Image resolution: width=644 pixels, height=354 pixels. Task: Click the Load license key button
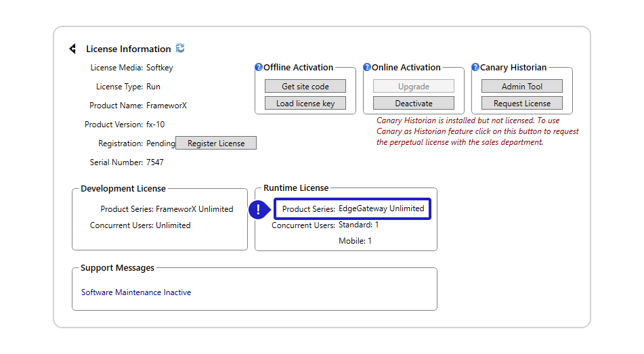[305, 104]
